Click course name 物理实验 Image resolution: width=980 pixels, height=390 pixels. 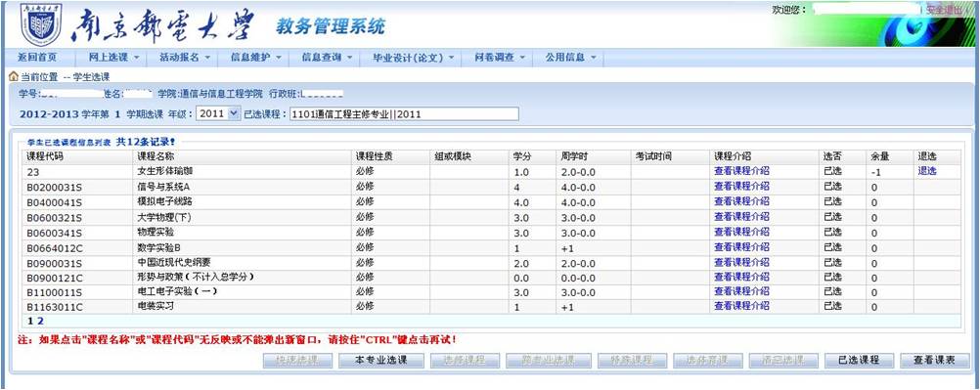coord(155,232)
